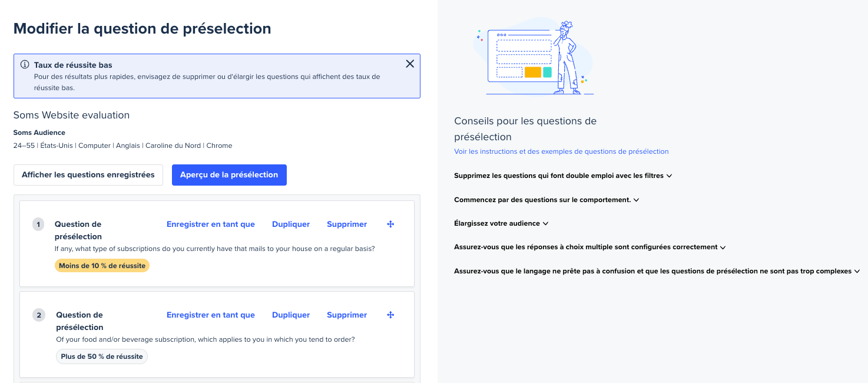Screen dimensions: 868x383
Task: Click the number 2 question badge
Action: pyautogui.click(x=39, y=315)
